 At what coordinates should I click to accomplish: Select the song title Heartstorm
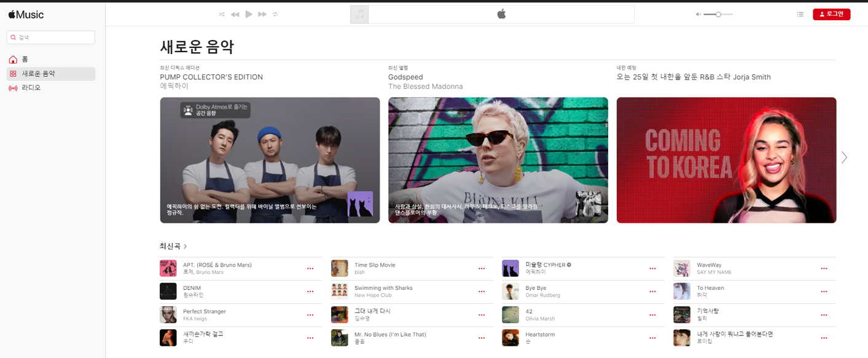click(540, 335)
